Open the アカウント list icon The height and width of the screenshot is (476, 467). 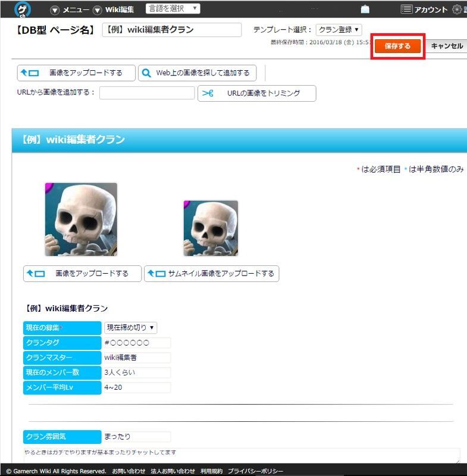[407, 10]
